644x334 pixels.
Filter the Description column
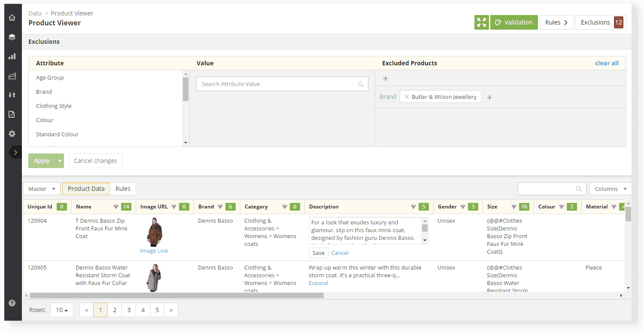413,207
